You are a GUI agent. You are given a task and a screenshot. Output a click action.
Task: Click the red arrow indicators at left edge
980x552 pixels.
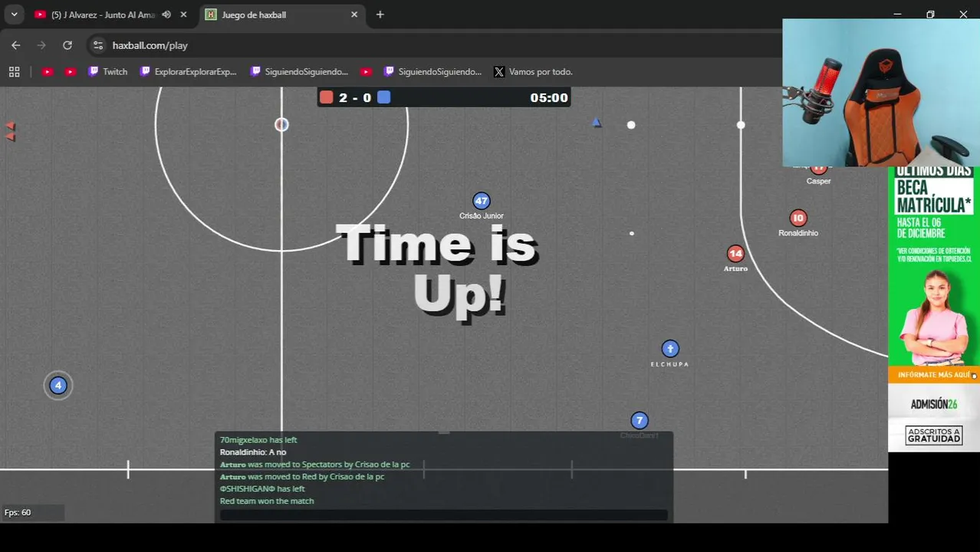(10, 131)
